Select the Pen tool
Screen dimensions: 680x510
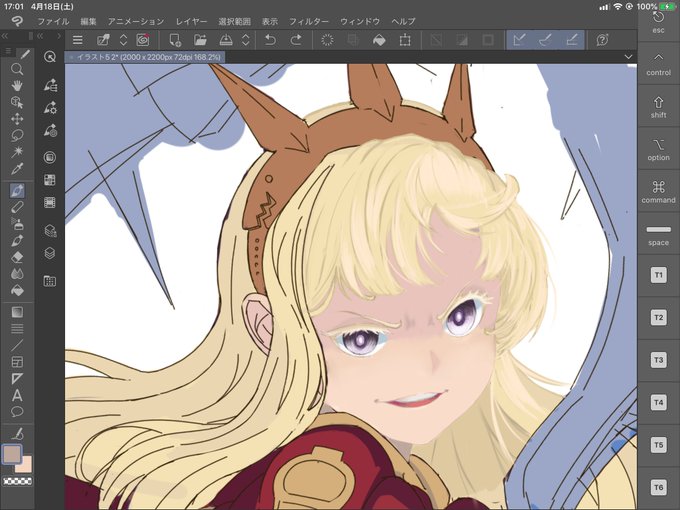[x=17, y=190]
